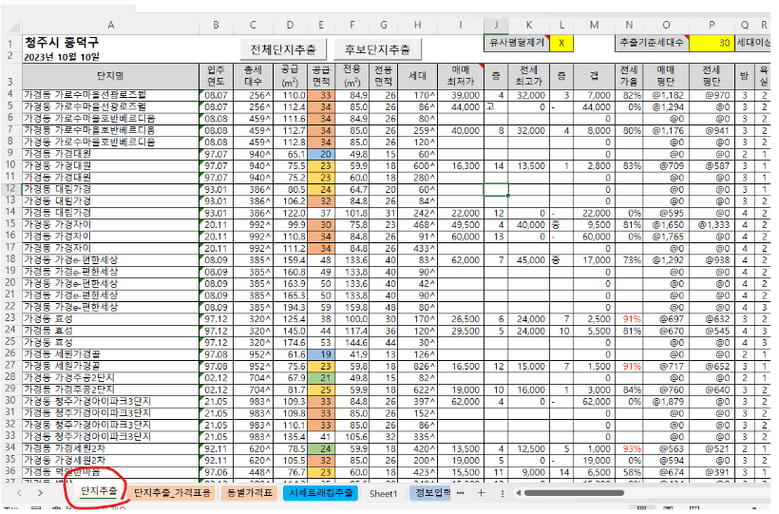The width and height of the screenshot is (779, 514).
Task: Switch to the 시세트래킹추출 sheet tab
Action: 320,493
